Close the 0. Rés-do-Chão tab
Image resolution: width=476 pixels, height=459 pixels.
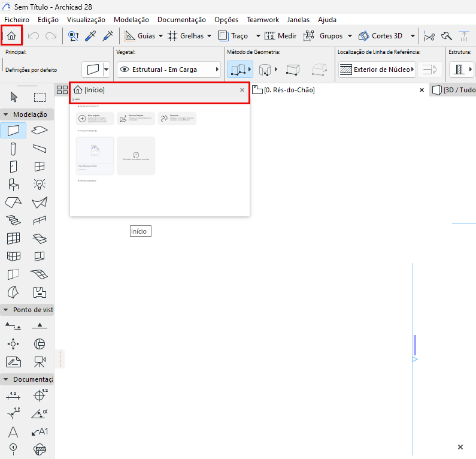point(422,90)
